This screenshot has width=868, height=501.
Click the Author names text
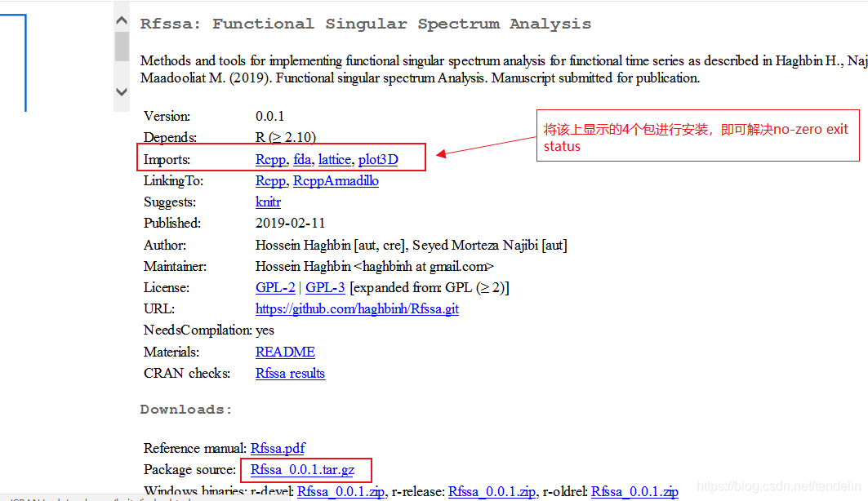coord(412,245)
